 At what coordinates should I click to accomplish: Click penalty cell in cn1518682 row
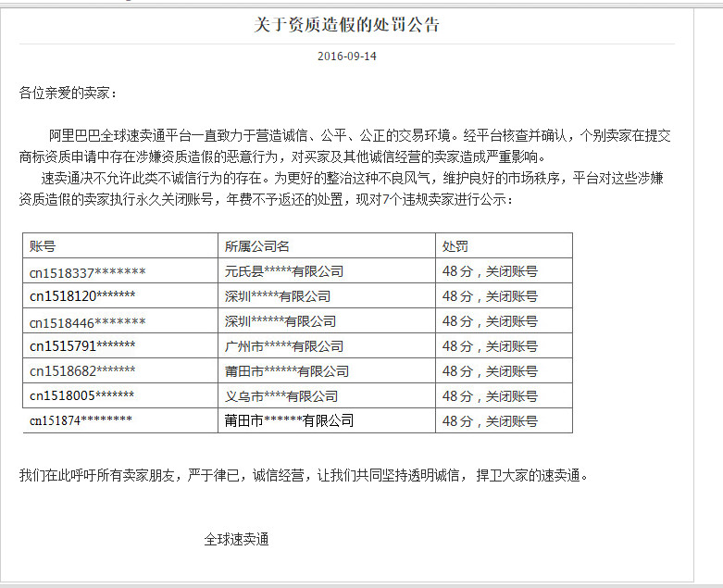tap(504, 370)
